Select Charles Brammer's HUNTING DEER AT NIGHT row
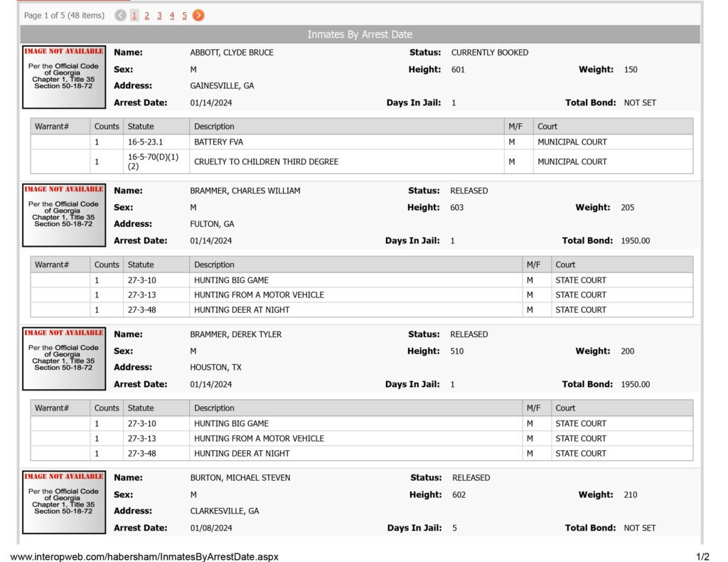The height and width of the screenshot is (562, 728). coord(362,309)
